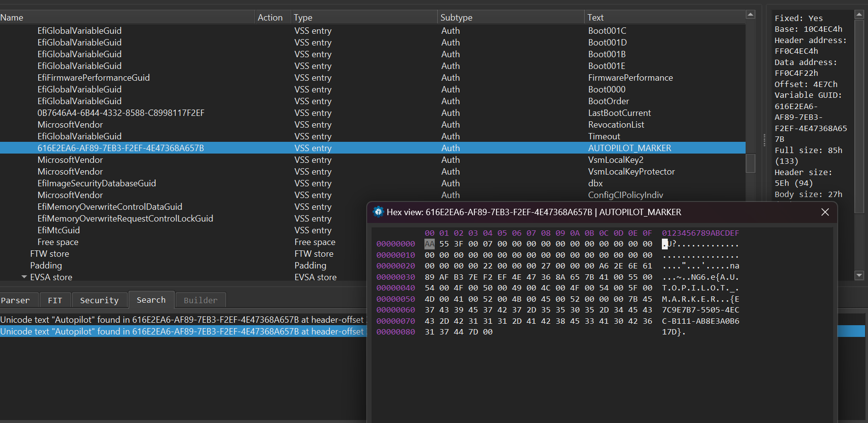868x423 pixels.
Task: Select the EfiImageSecurityDatabaseGuid entry
Action: [x=97, y=183]
